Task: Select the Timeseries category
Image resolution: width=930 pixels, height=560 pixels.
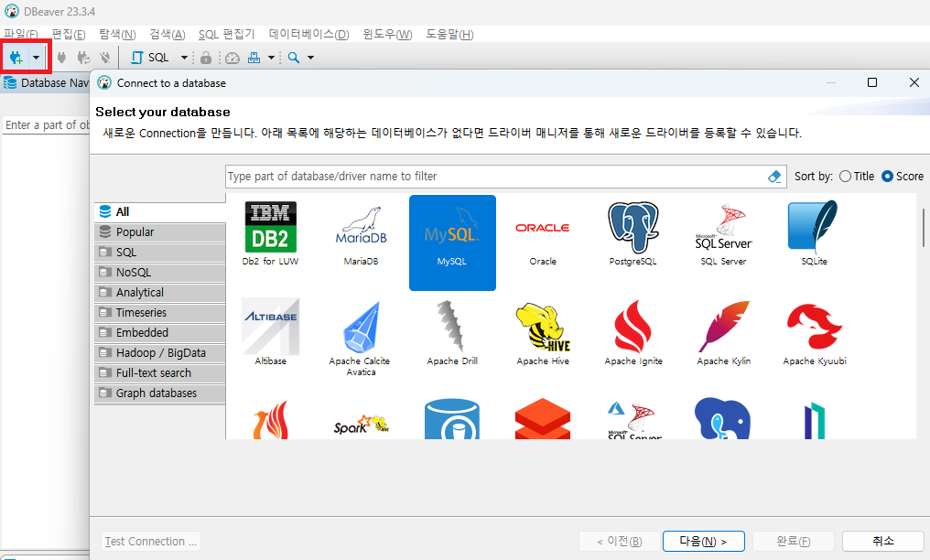Action: tap(159, 313)
